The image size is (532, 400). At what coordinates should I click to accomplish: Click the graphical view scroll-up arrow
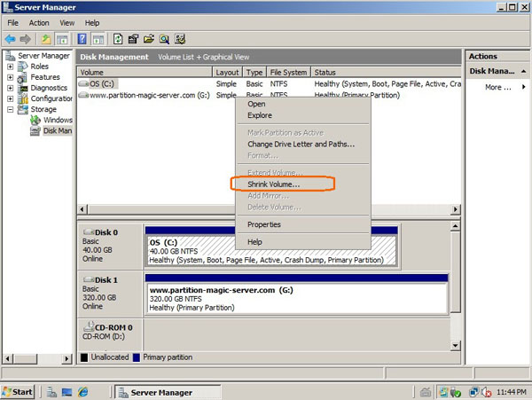(x=455, y=225)
